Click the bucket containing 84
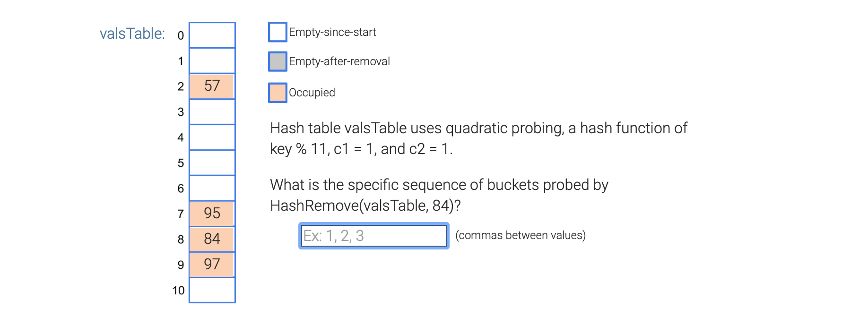868x309 pixels. click(211, 239)
